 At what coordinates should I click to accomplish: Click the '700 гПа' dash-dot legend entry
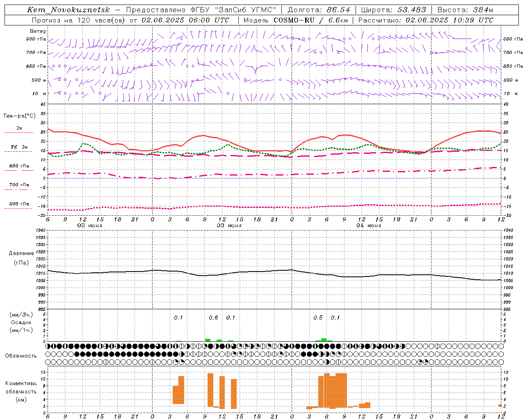19,185
